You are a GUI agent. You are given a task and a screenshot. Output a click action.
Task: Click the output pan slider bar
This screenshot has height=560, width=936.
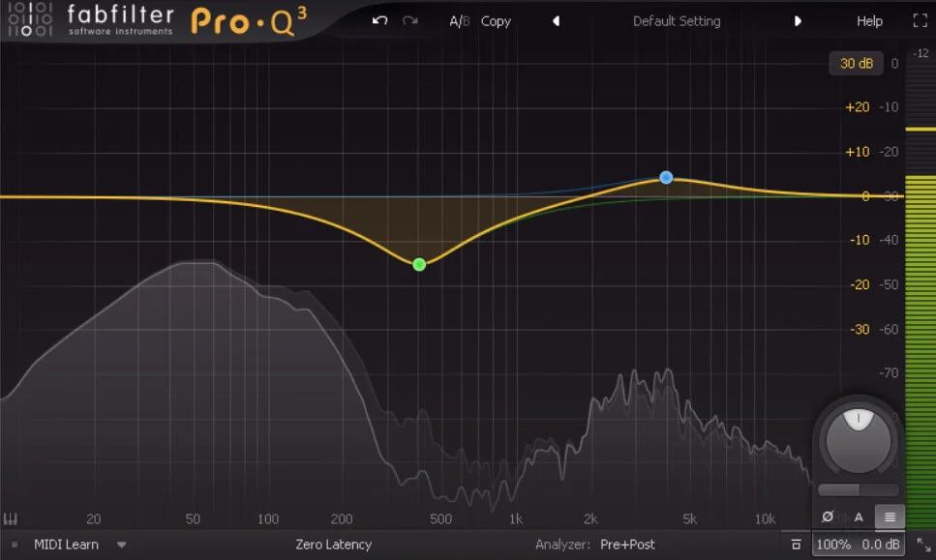pos(858,489)
